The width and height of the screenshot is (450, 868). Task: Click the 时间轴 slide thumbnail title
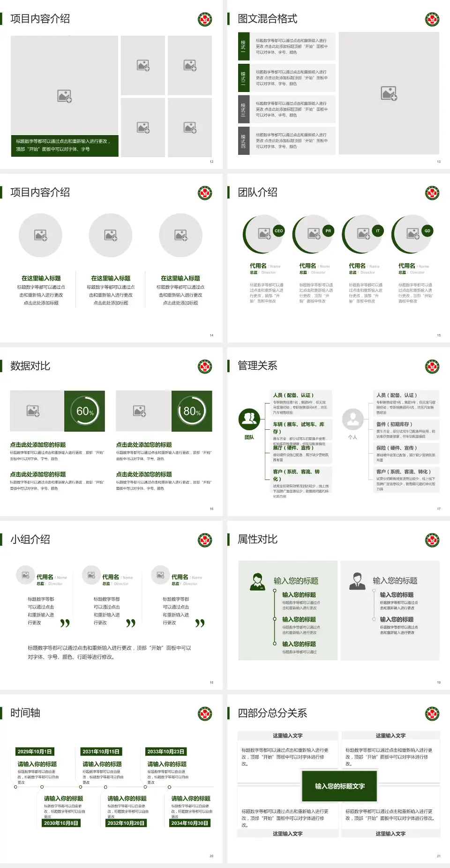[25, 713]
